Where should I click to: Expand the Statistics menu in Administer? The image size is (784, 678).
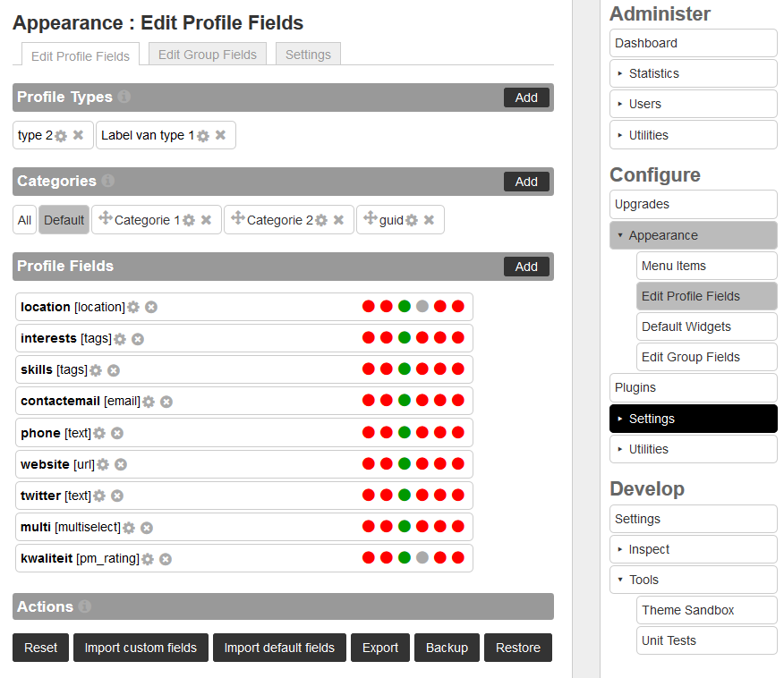tap(693, 73)
